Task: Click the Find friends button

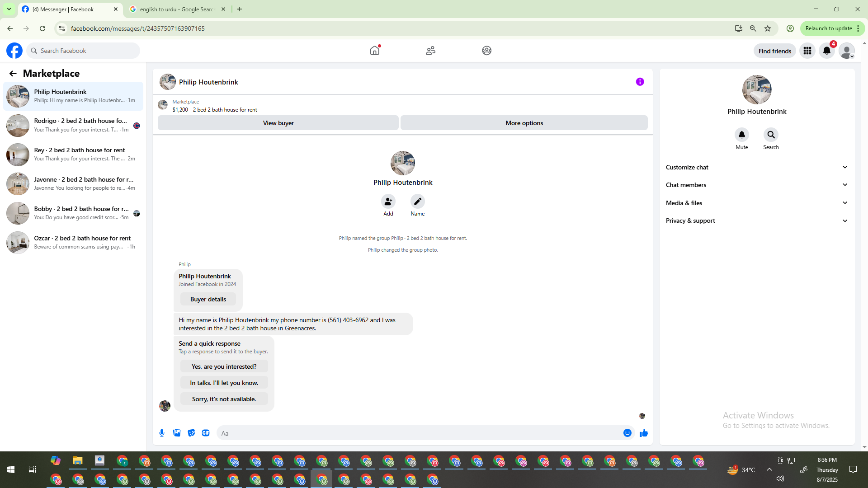Action: [x=775, y=51]
